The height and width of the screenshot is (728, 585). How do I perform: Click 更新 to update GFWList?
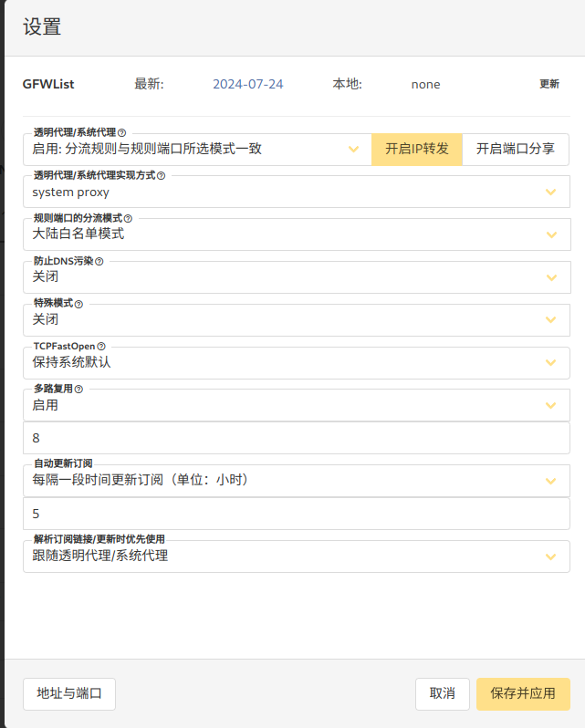point(548,84)
